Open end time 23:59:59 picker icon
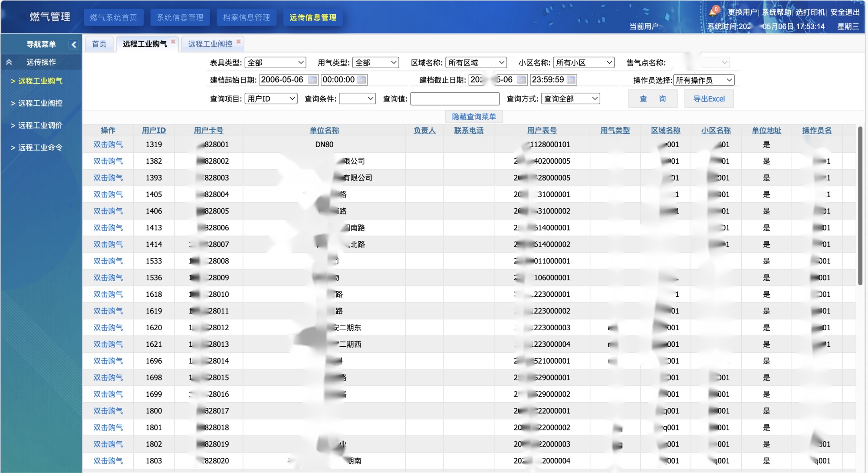 pos(571,80)
